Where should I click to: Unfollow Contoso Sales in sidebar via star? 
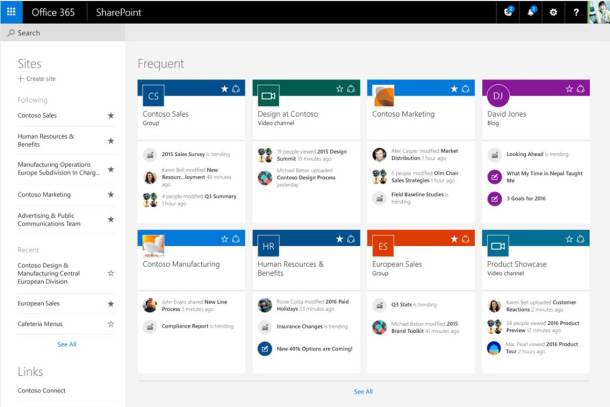point(111,116)
